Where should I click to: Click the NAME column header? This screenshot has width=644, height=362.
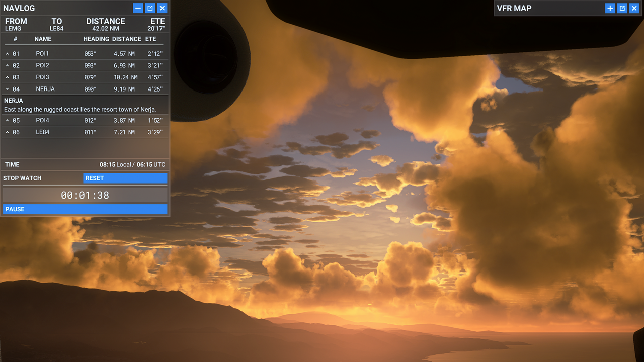[43, 39]
